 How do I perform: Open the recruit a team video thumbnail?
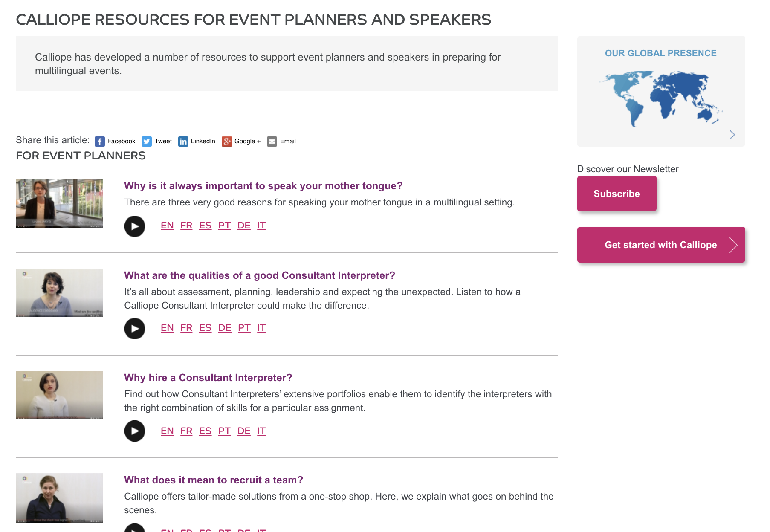[60, 497]
